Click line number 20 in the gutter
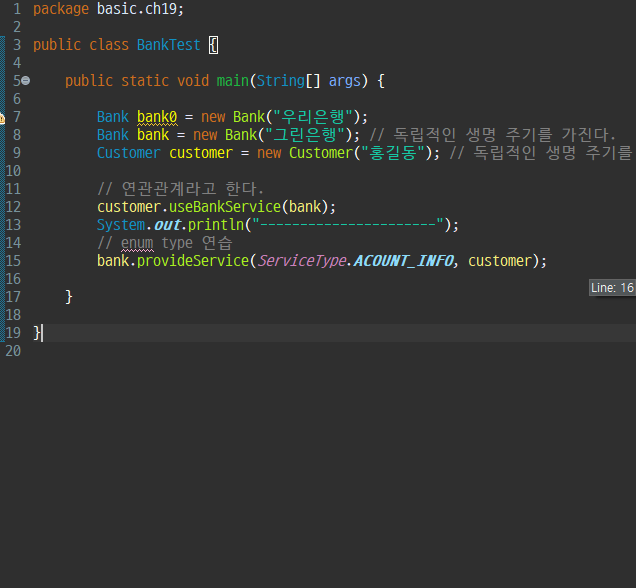636x588 pixels. [13, 351]
